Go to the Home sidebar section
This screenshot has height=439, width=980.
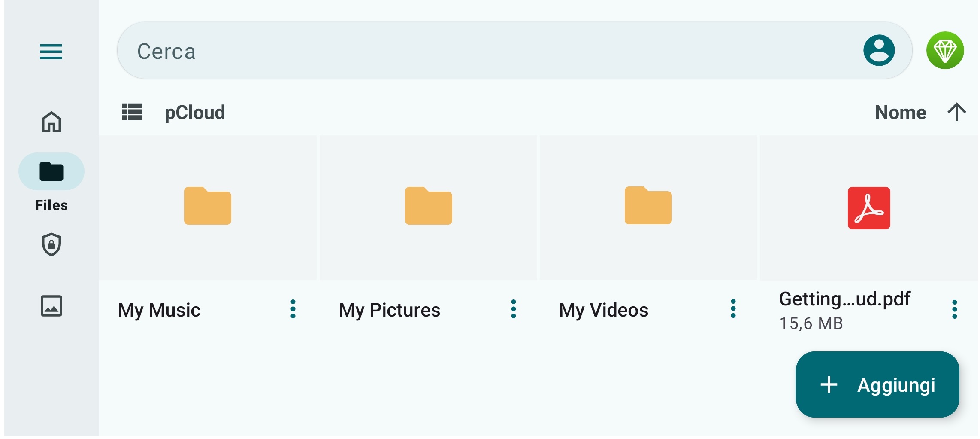tap(51, 122)
